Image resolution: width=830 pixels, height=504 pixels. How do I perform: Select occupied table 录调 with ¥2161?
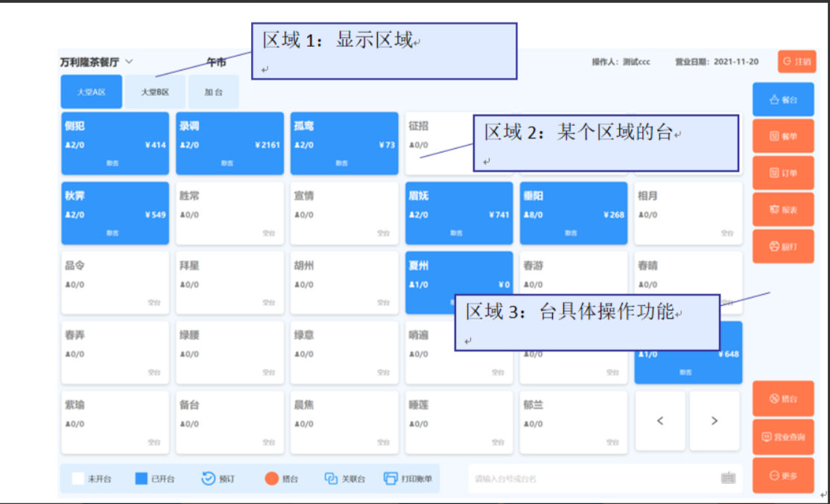point(229,144)
